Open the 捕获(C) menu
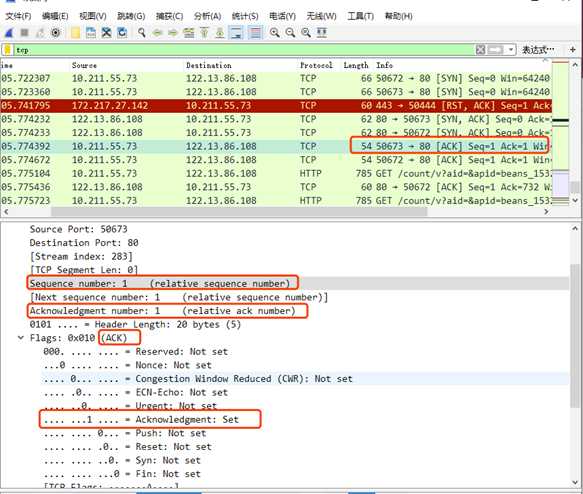 170,16
